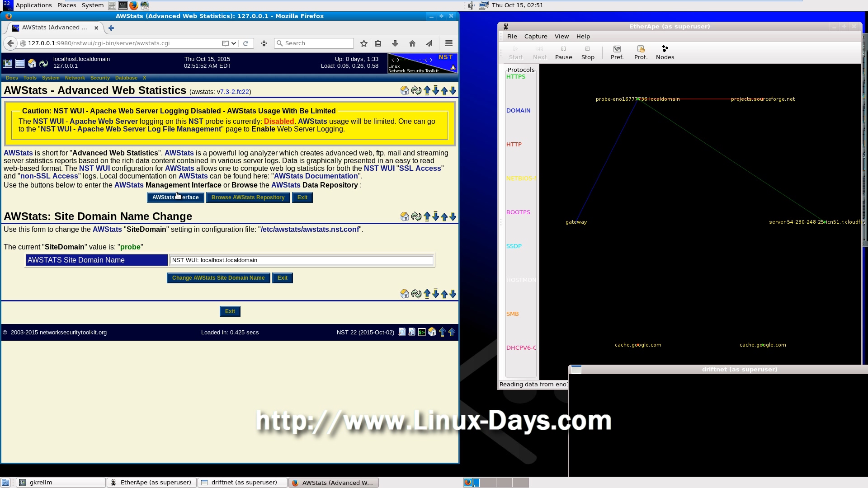Select the AWStats browser tab
Screen dimensions: 868x488
pyautogui.click(x=54, y=28)
